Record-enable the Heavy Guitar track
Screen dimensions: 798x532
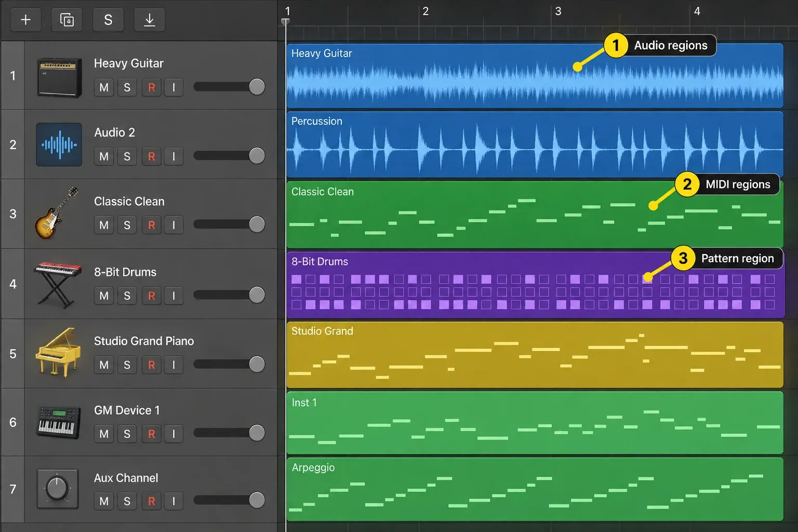[151, 87]
